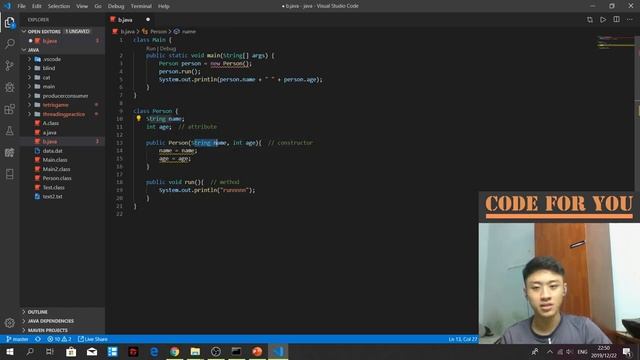Open Microsoft Edge from taskbar
The width and height of the screenshot is (640, 360).
154,351
